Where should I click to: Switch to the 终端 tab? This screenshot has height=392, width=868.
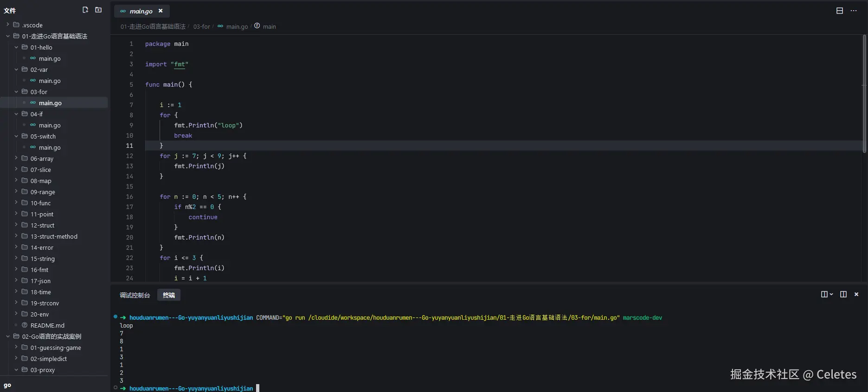[x=169, y=295]
